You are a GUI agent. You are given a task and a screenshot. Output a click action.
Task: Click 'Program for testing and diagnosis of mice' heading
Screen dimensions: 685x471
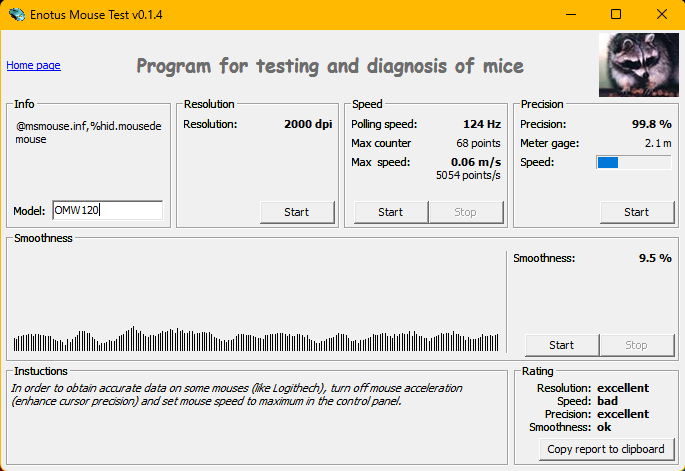click(x=330, y=66)
